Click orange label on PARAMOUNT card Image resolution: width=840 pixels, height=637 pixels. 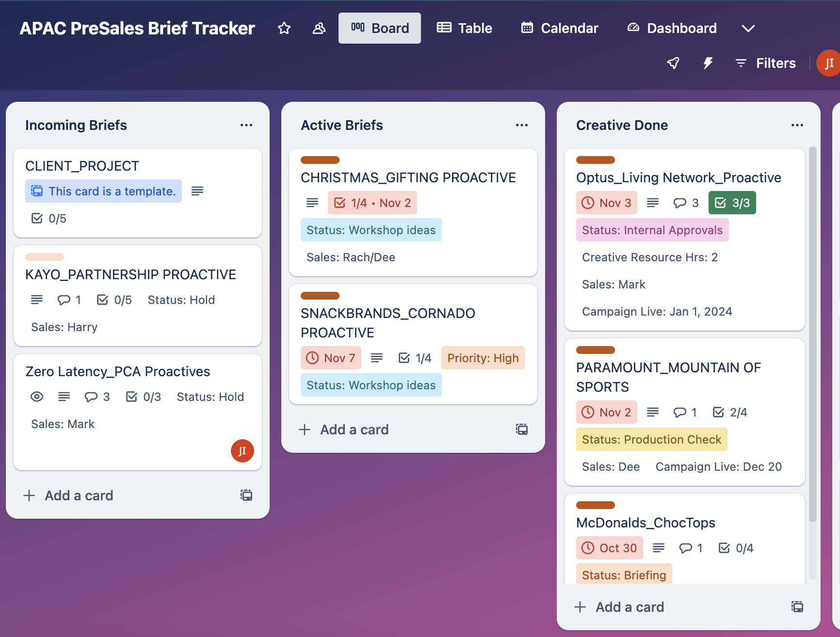coord(596,350)
